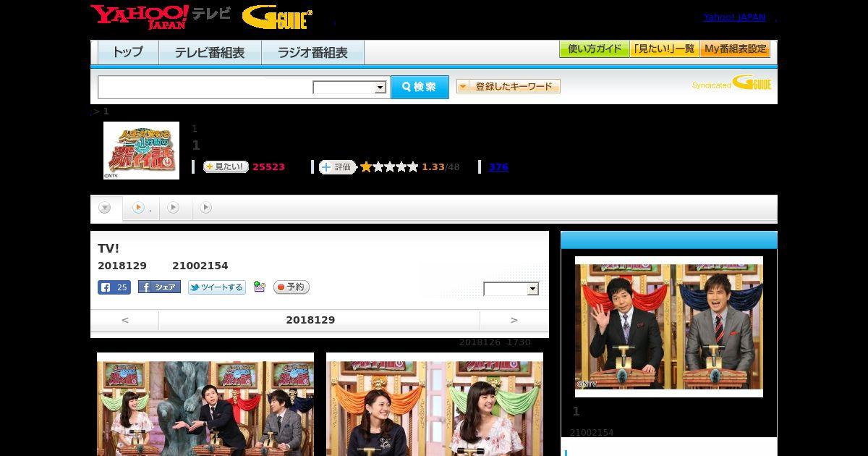Click the gray down-arrow tab icon
Screen dimensions: 868x456
[106, 208]
